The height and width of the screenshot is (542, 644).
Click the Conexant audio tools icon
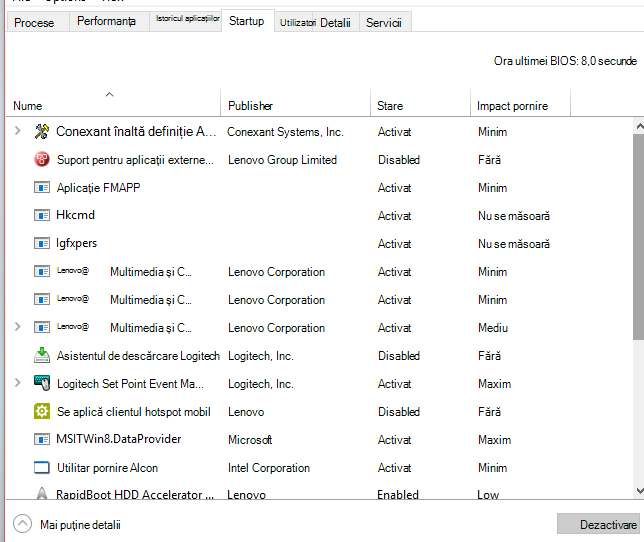tap(42, 131)
